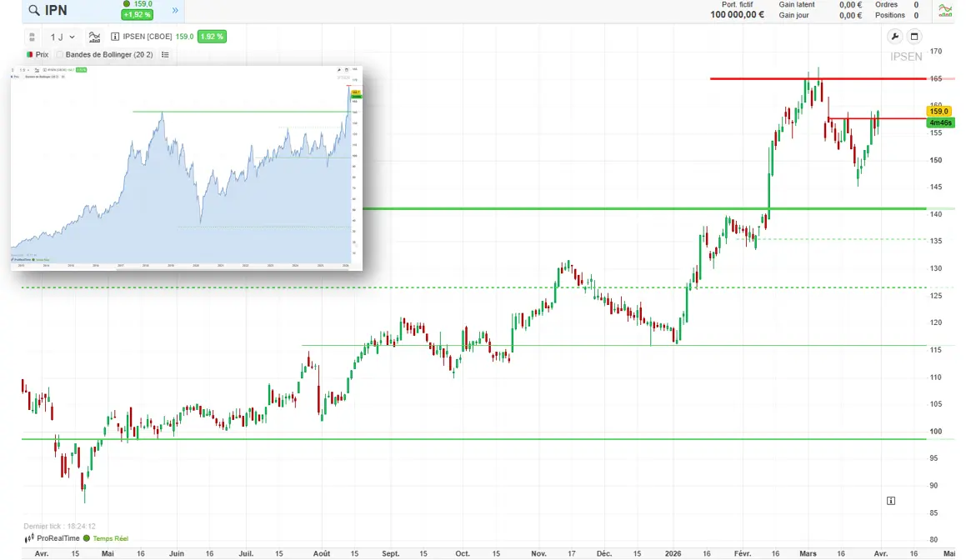Click the linked chart group icon
The width and height of the screenshot is (966, 560).
[x=32, y=37]
